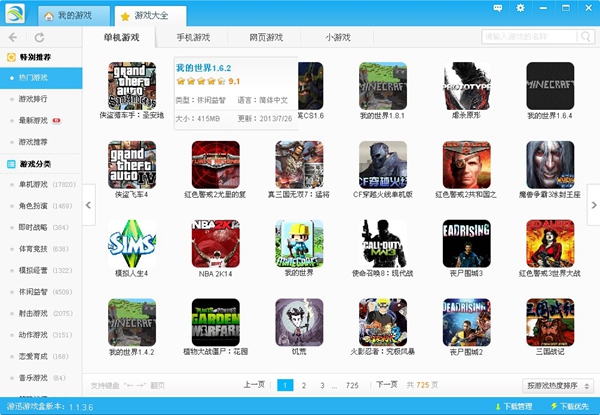Click the 下载管理 button in status bar

coord(512,407)
